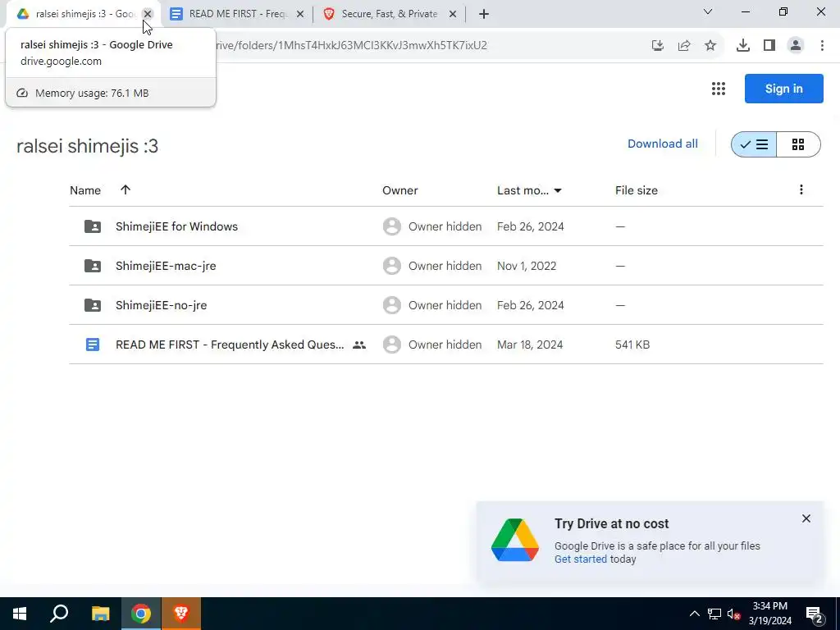Click 541 KB file size cell
This screenshot has height=630, width=840.
632,345
